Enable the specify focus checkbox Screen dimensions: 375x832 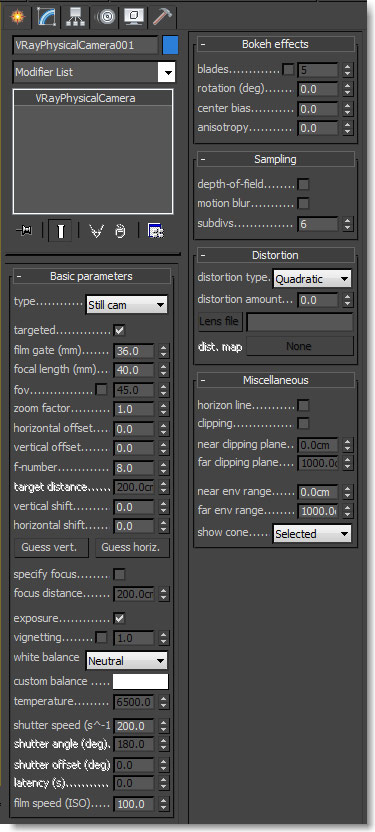point(119,574)
